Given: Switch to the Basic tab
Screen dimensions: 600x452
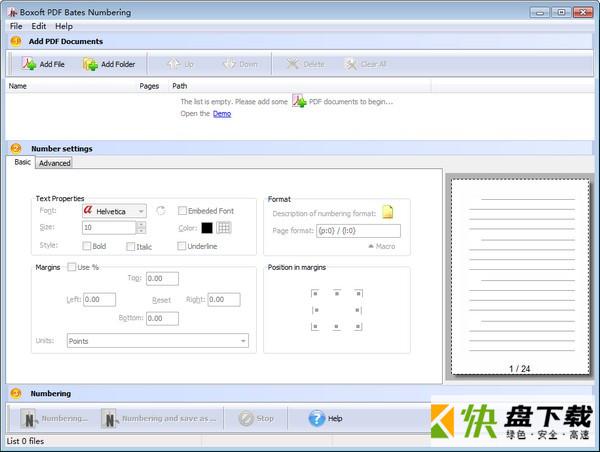Looking at the screenshot, I should 22,162.
